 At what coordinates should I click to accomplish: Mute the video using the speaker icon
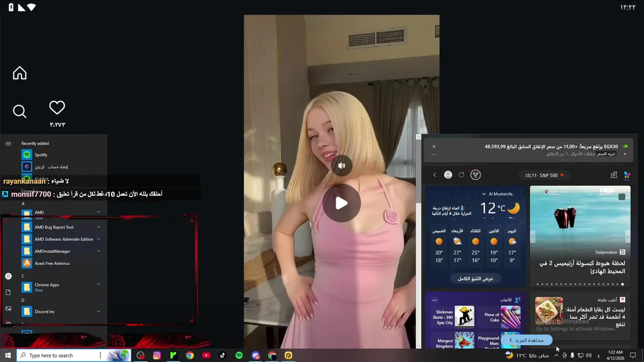tap(342, 165)
